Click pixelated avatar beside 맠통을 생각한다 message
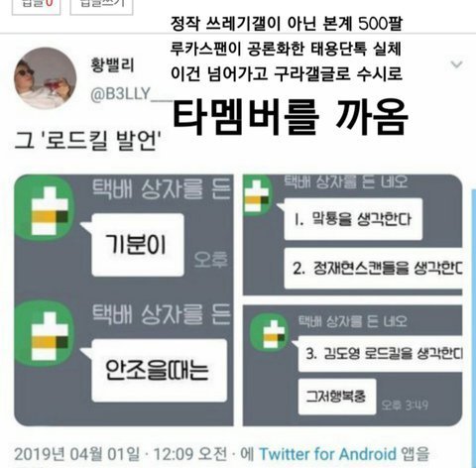Screen dimensions: 476x468 click(x=257, y=195)
